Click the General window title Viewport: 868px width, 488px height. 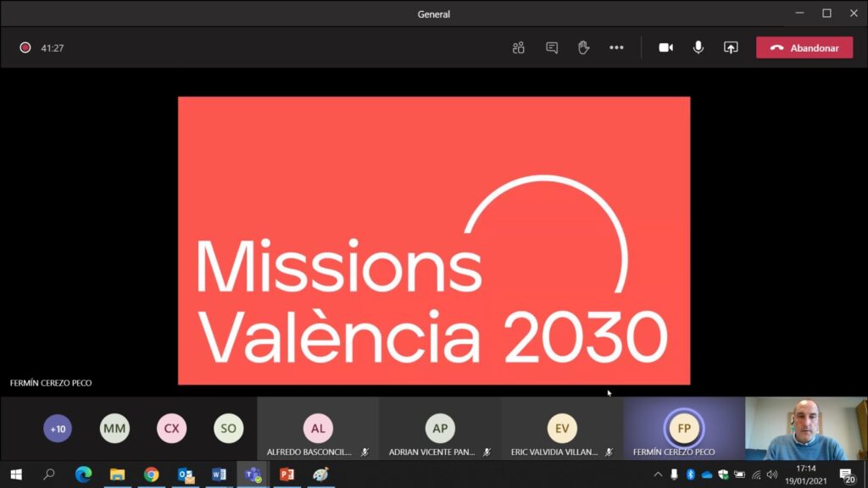pos(433,14)
